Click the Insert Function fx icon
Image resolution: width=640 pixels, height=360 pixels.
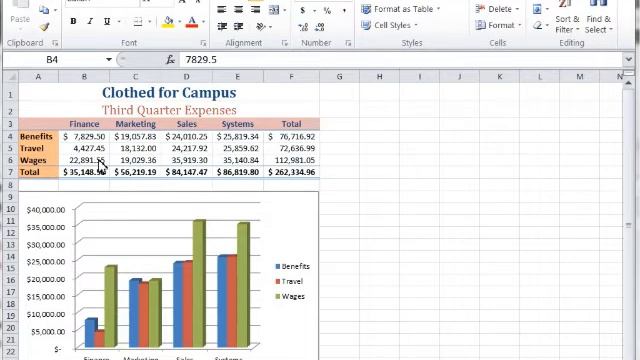tap(170, 60)
